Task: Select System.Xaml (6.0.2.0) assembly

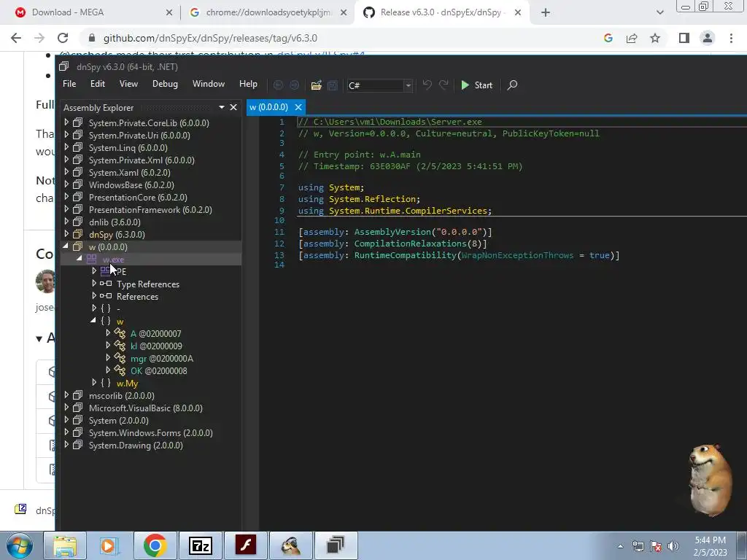Action: (x=130, y=172)
